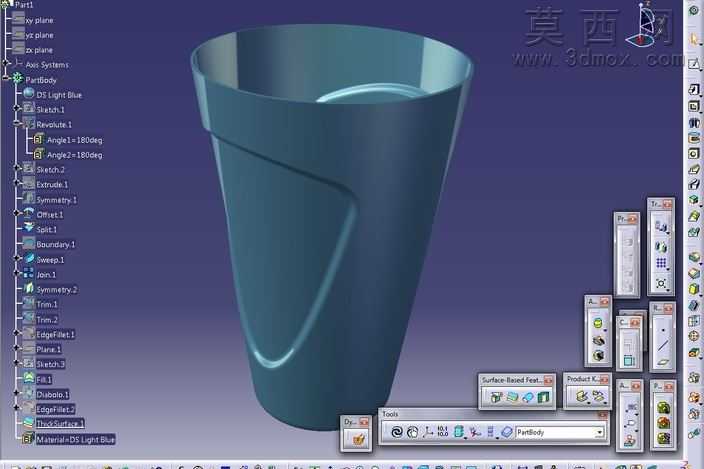Viewport: 704px width, 469px height.
Task: Expand the Sketch.1 tree node
Action: point(17,109)
